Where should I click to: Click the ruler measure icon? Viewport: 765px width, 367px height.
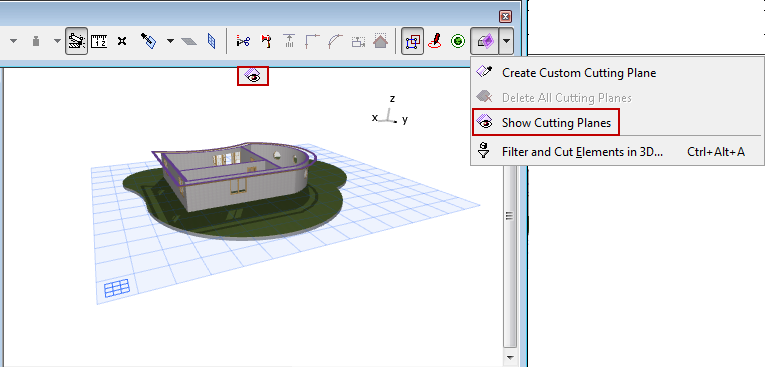pos(99,41)
